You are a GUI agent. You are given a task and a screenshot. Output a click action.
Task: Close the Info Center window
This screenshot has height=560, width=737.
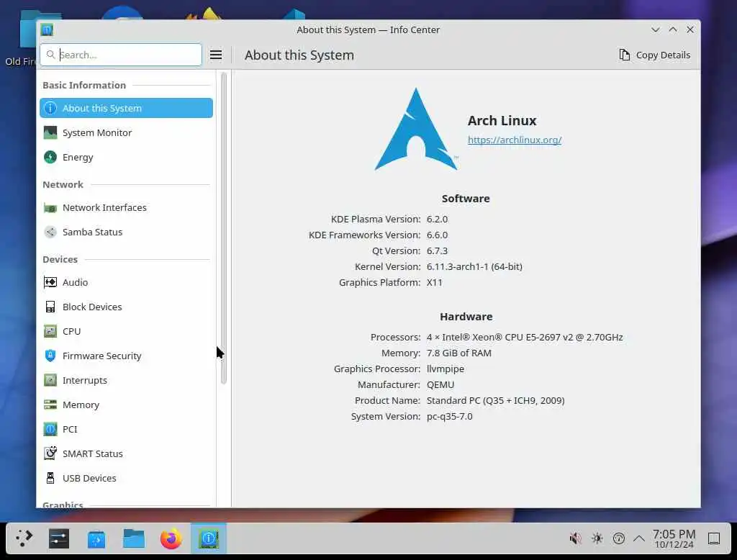coord(690,30)
